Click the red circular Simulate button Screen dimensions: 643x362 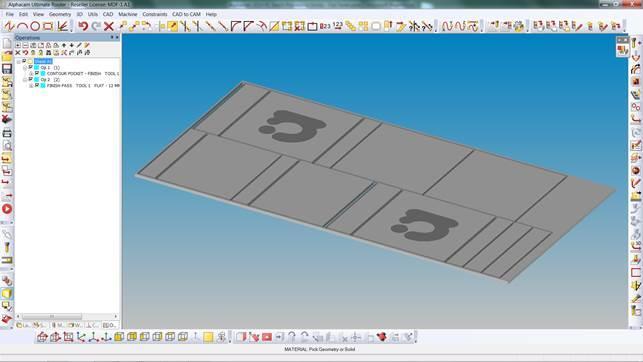coord(7,209)
